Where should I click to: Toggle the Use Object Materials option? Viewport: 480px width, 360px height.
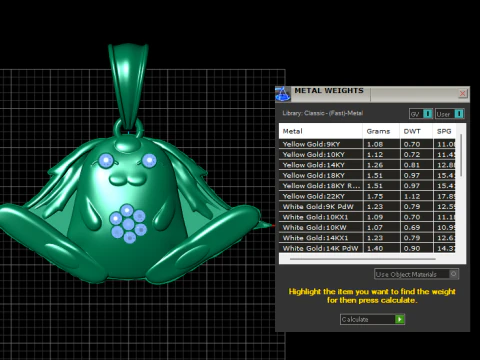point(416,274)
